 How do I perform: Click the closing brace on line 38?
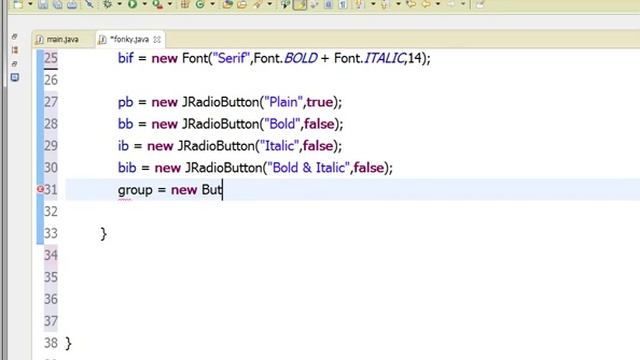click(68, 343)
